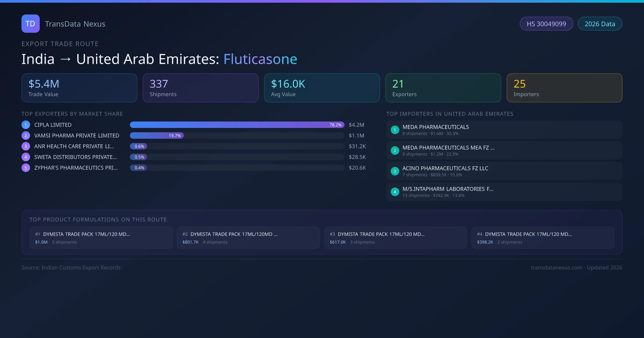644x338 pixels.
Task: Open #4 DYMISTA formulation card worth $398.2K
Action: click(543, 238)
